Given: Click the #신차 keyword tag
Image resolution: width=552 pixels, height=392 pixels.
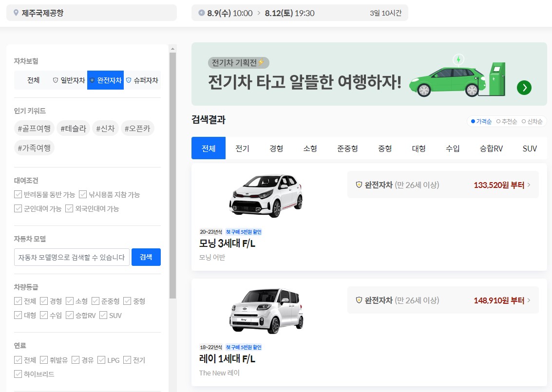Looking at the screenshot, I should 106,129.
